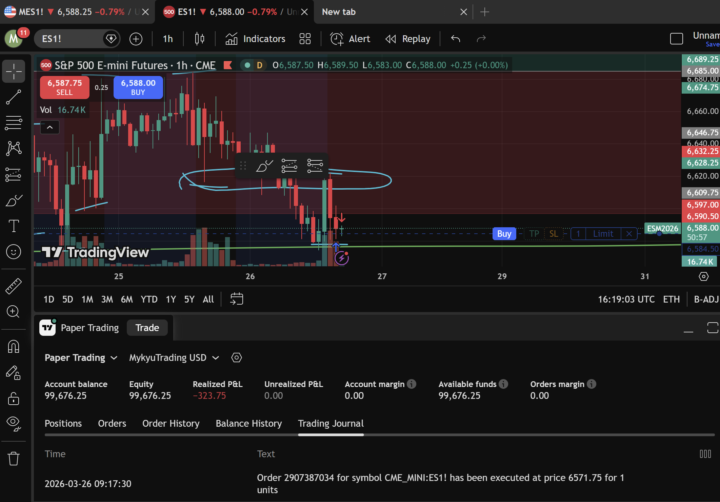Add SL to the limit order
Screen dimensions: 720x502
tap(553, 234)
